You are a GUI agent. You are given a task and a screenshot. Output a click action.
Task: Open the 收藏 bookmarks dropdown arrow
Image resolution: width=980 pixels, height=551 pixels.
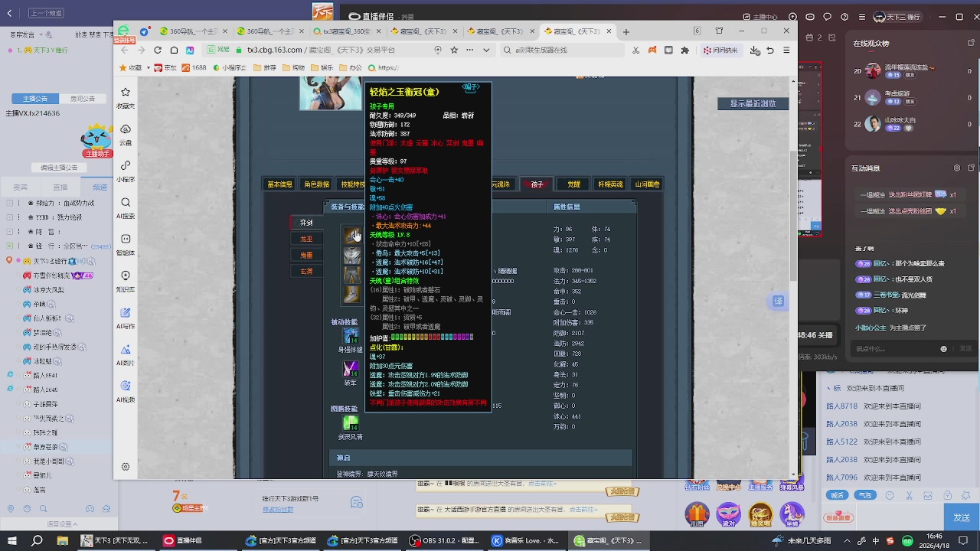click(147, 68)
